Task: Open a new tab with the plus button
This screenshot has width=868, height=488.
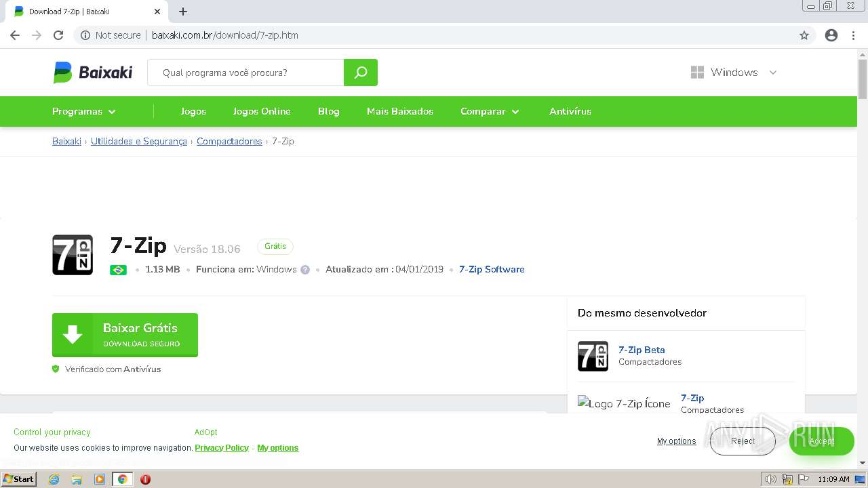Action: 183,12
